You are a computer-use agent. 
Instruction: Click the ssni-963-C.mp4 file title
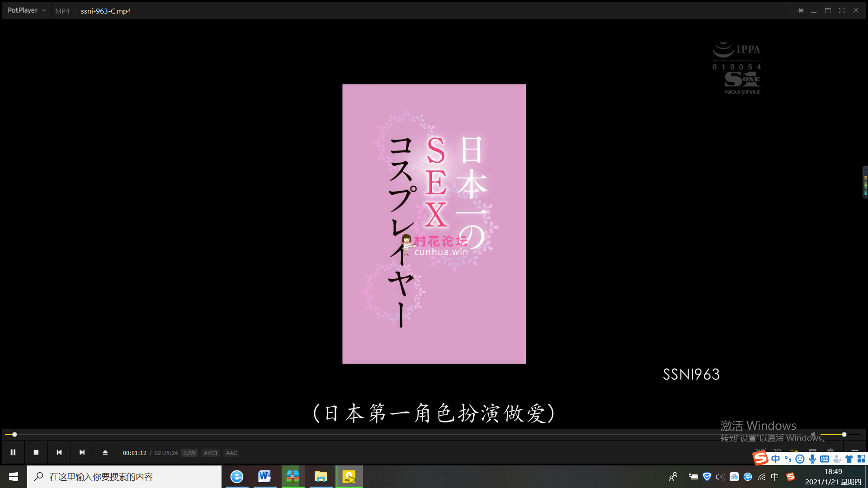coord(106,11)
